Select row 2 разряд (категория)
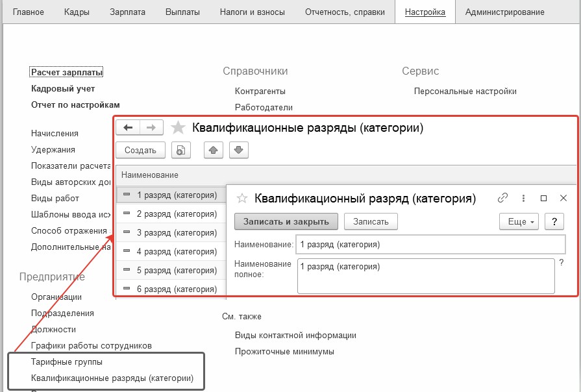Viewport: 581px width, 392px height. [x=171, y=214]
